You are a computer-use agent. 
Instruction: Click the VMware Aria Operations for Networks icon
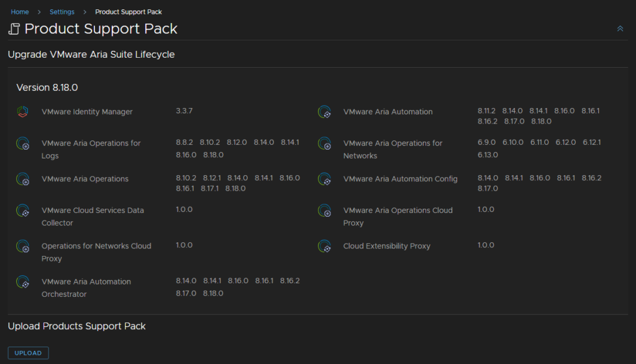[x=324, y=143]
